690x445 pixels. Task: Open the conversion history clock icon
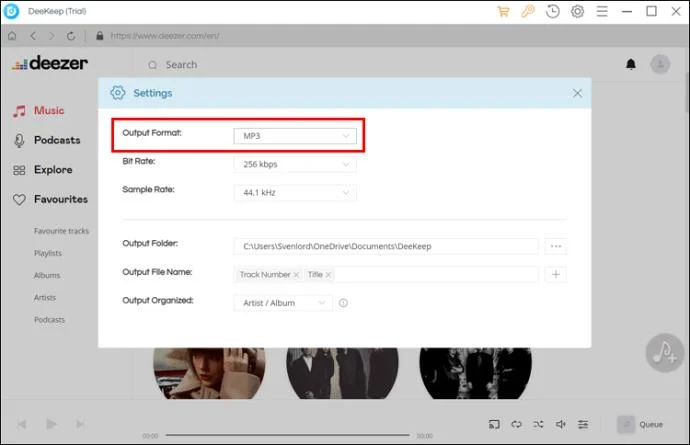pos(553,11)
